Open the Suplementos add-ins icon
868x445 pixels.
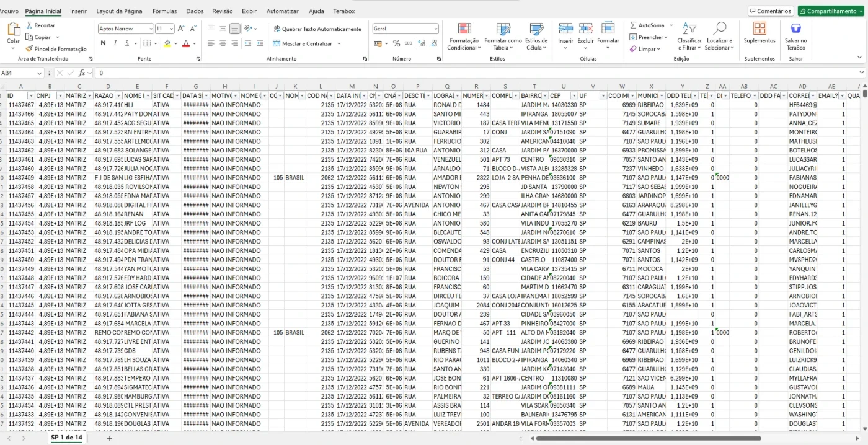pos(759,29)
